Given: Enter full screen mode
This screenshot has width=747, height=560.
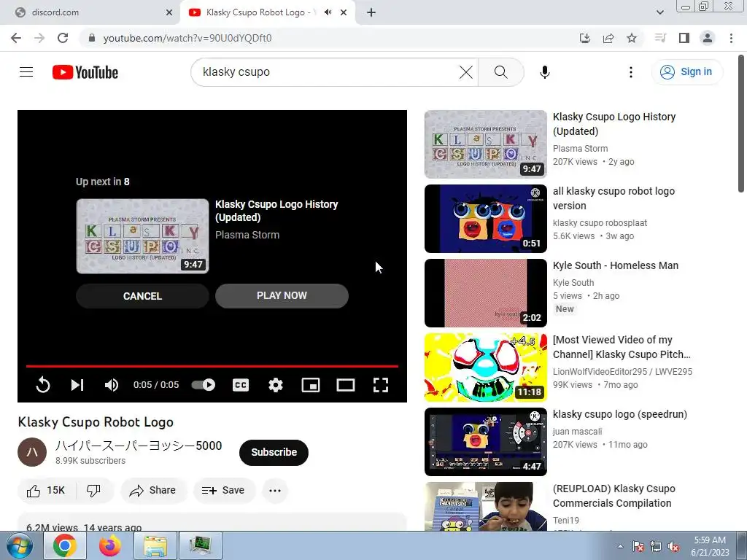Looking at the screenshot, I should 381,385.
